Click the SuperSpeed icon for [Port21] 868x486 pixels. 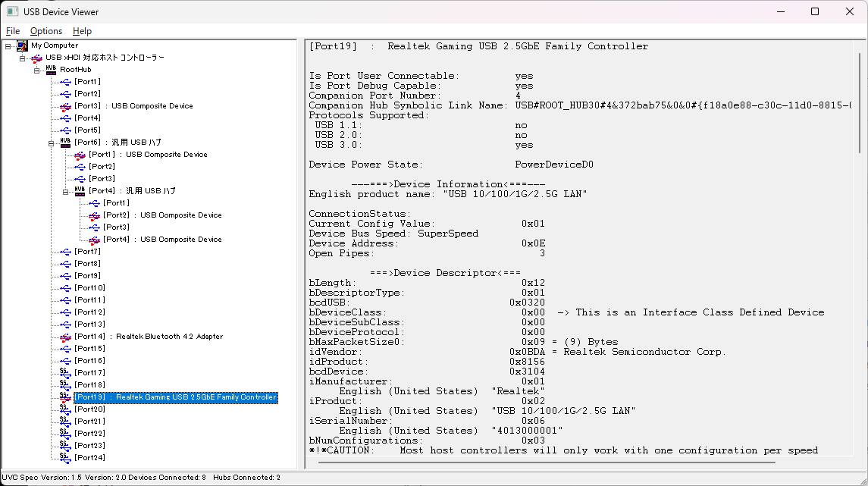click(65, 422)
